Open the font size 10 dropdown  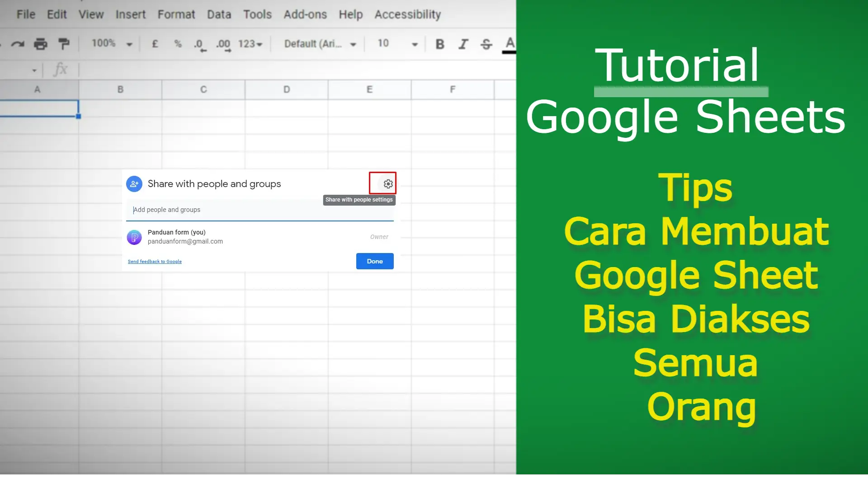pyautogui.click(x=397, y=44)
